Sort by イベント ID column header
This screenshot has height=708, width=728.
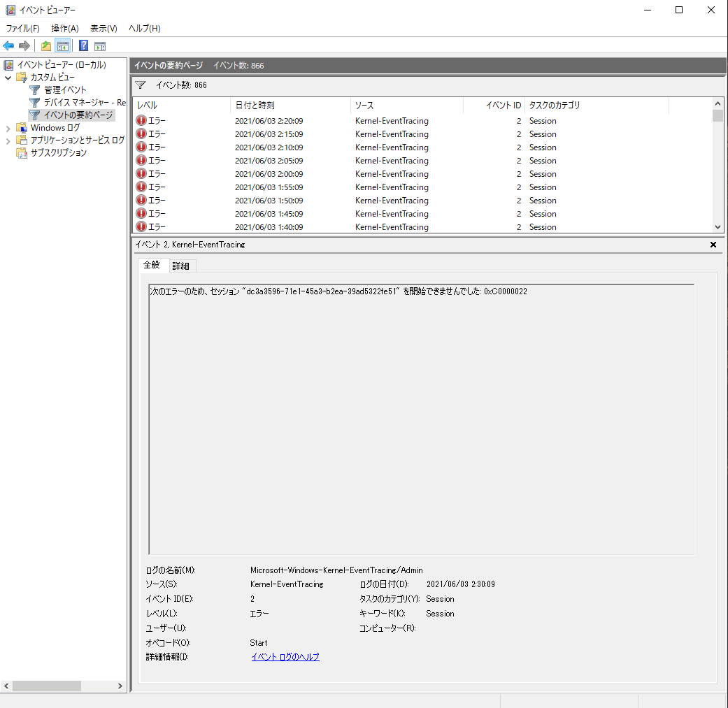click(x=494, y=106)
